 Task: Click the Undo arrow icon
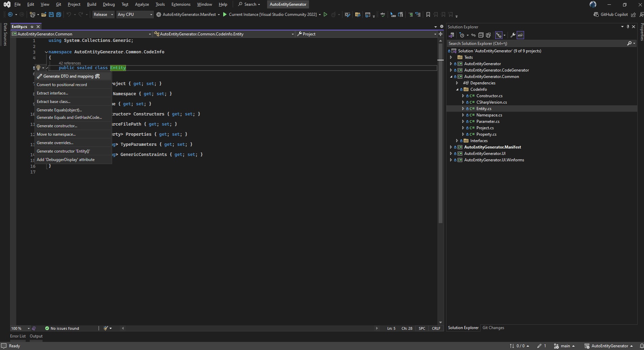pyautogui.click(x=69, y=15)
